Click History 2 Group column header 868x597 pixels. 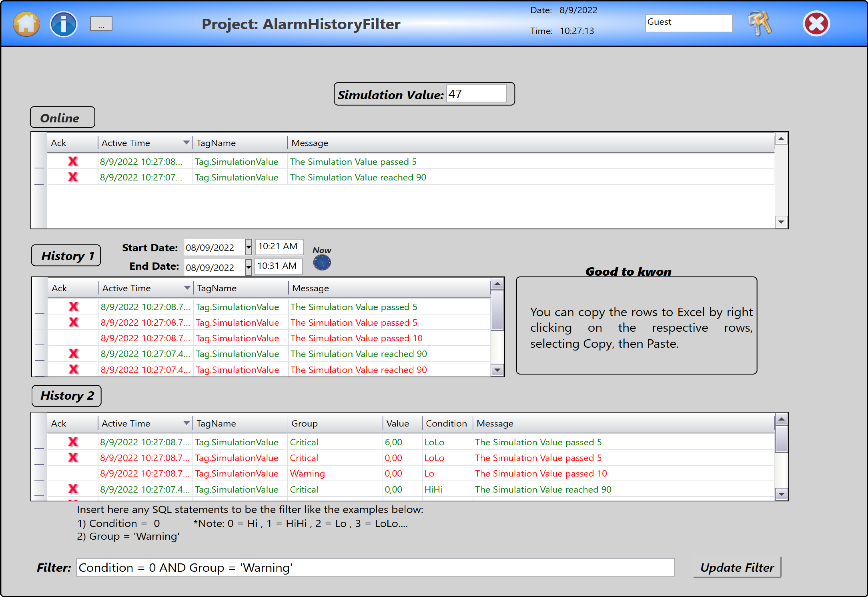pyautogui.click(x=335, y=423)
